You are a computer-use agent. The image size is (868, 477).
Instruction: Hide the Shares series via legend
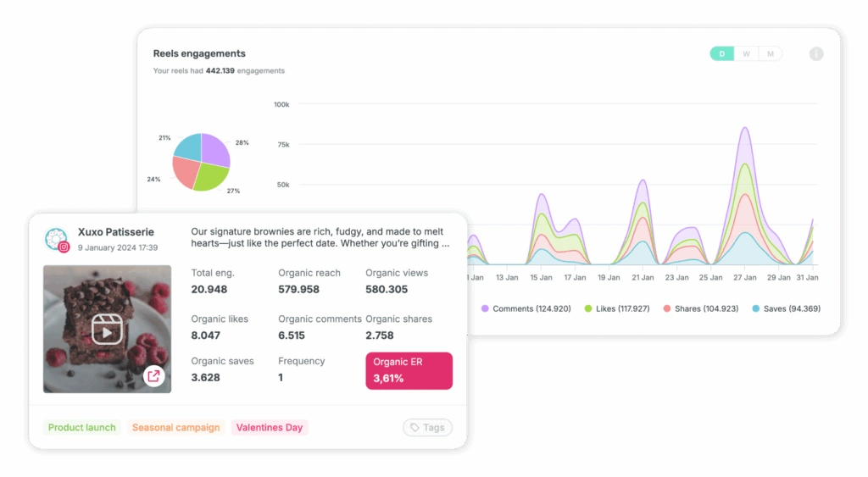click(700, 308)
